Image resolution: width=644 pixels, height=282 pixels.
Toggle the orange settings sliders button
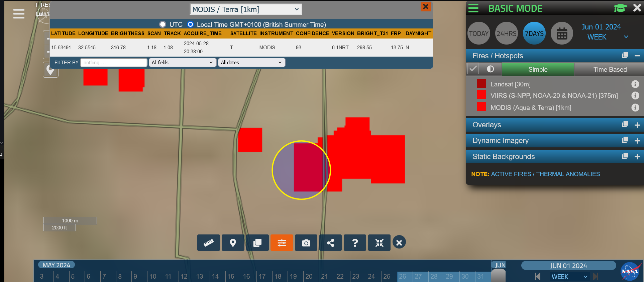click(282, 243)
